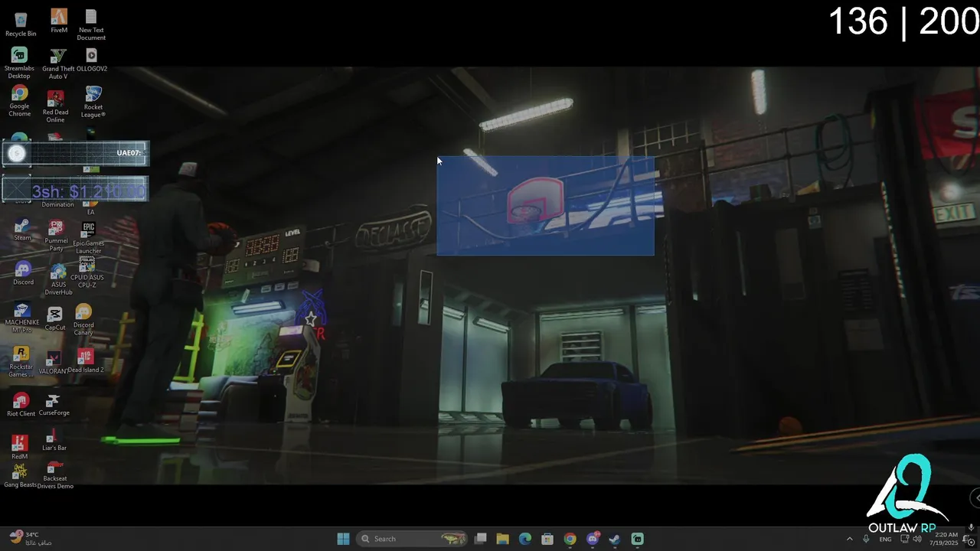980x551 pixels.
Task: Open the weather widget showing 34°C
Action: coord(31,539)
